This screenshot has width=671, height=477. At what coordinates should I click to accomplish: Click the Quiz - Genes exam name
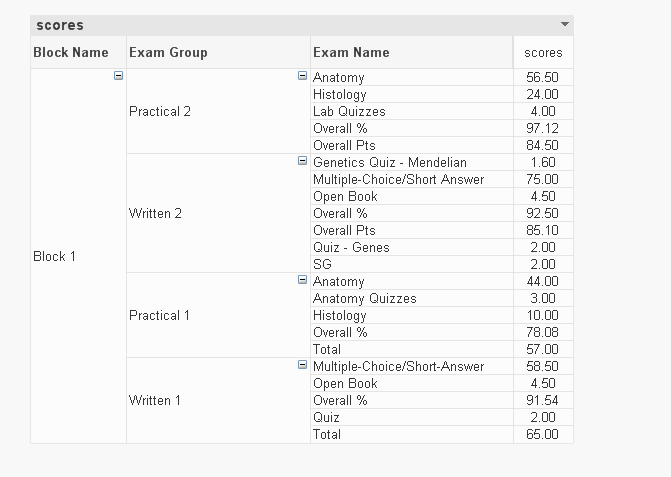point(351,247)
